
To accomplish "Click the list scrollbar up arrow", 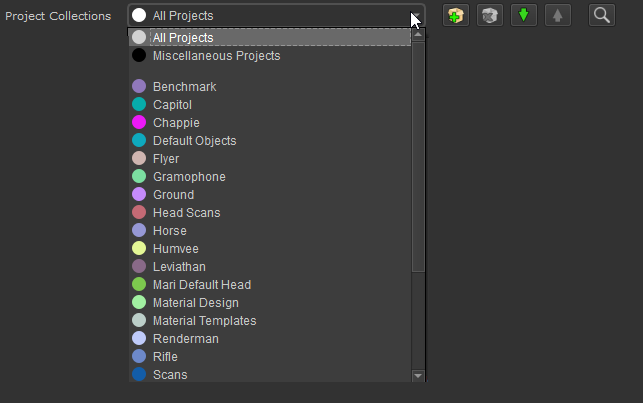I will (418, 35).
